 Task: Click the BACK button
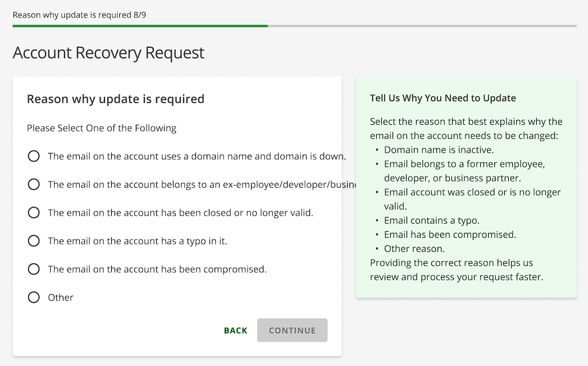pyautogui.click(x=235, y=330)
